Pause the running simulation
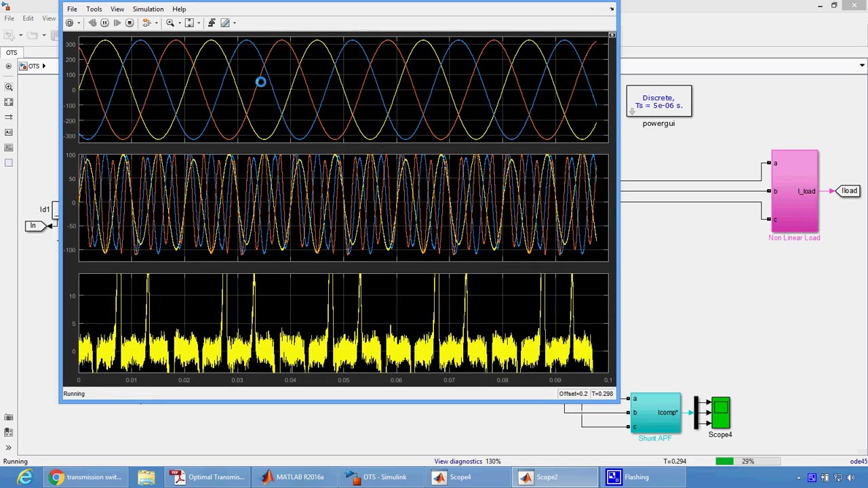 point(104,23)
